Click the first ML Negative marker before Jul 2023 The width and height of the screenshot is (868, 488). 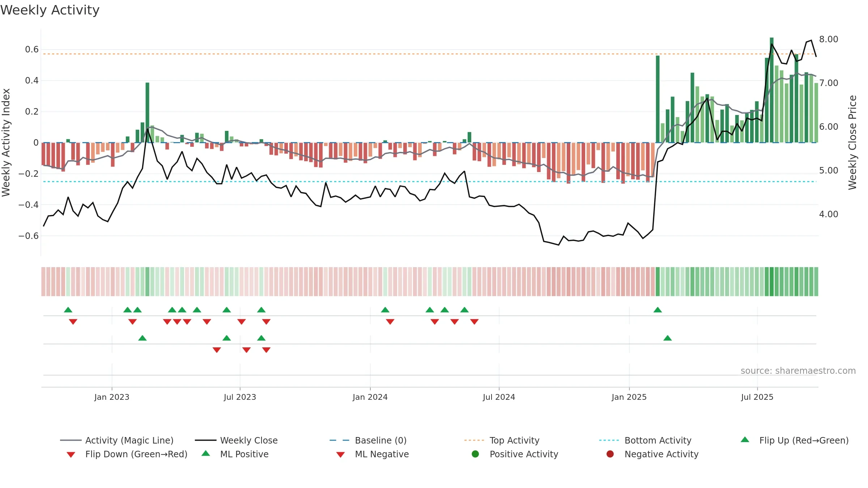[217, 350]
